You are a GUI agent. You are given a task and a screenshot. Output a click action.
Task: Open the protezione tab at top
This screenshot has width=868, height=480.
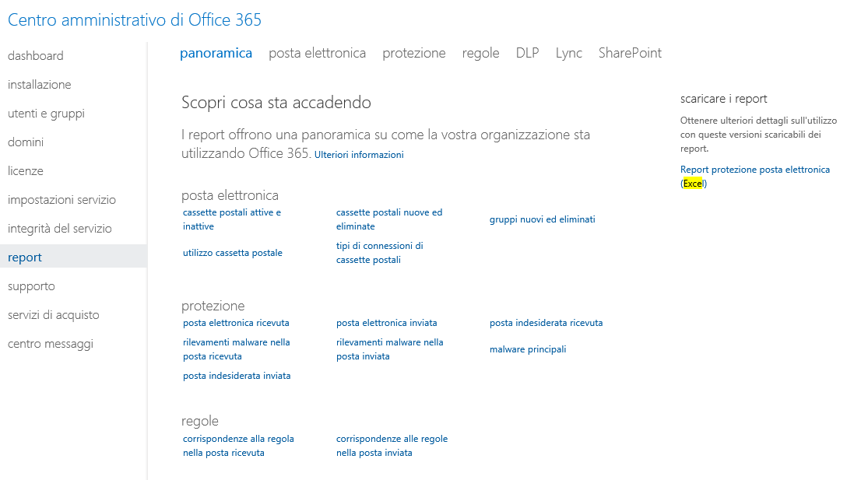(x=414, y=53)
